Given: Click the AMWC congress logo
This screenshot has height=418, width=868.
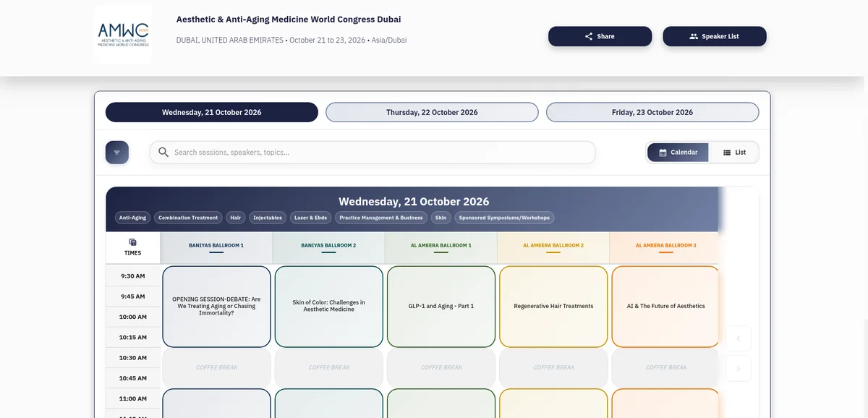Looking at the screenshot, I should (123, 34).
